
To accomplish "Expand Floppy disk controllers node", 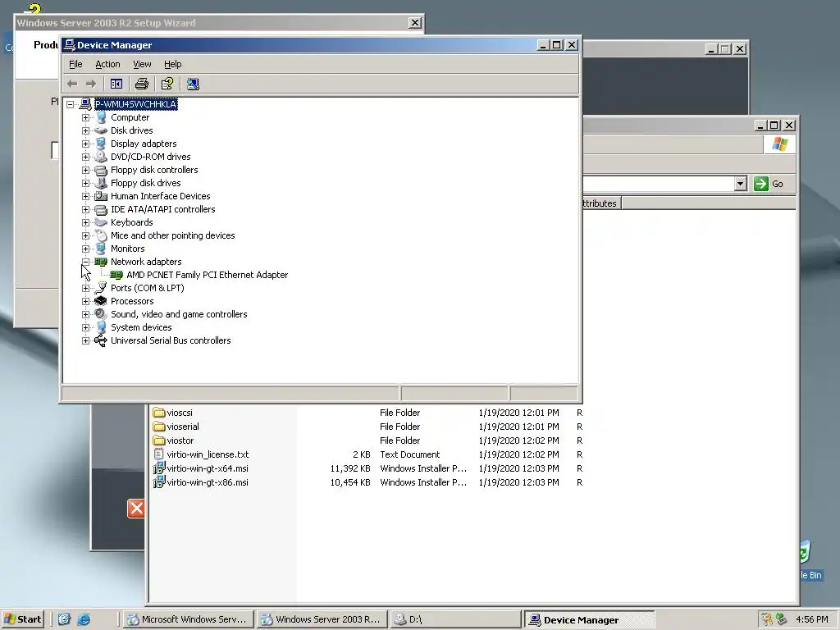I will point(85,170).
